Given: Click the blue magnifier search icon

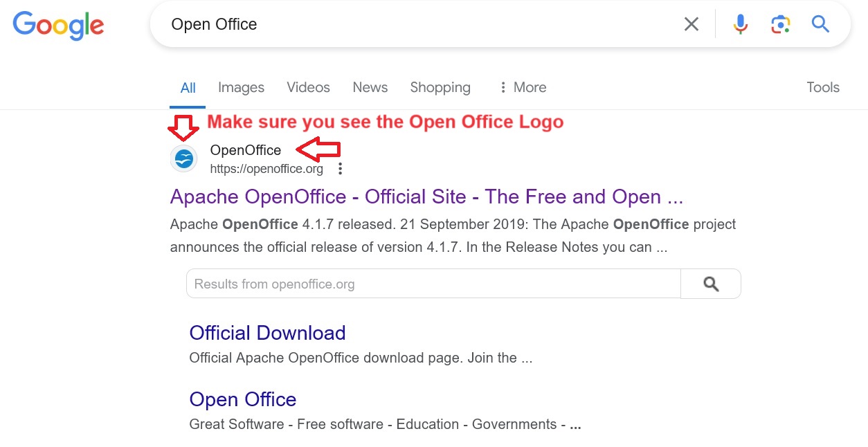Looking at the screenshot, I should 820,24.
